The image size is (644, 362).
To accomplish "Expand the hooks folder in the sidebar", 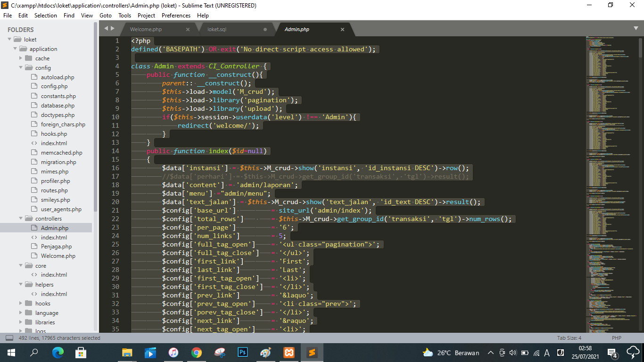I will click(x=20, y=303).
